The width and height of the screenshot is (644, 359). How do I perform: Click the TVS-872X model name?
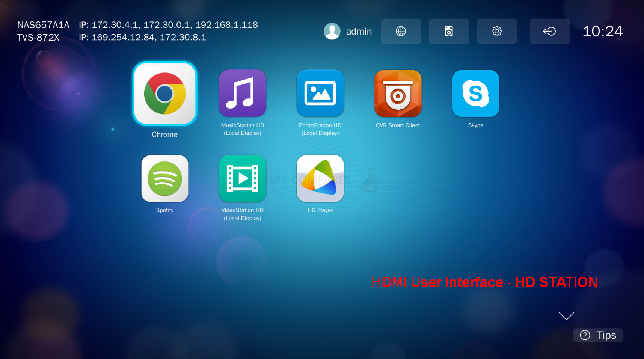pyautogui.click(x=38, y=37)
